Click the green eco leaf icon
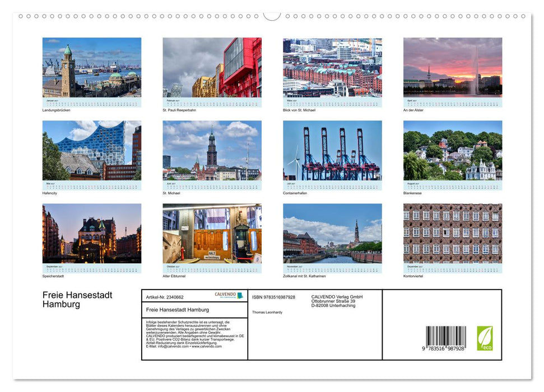 (485, 338)
